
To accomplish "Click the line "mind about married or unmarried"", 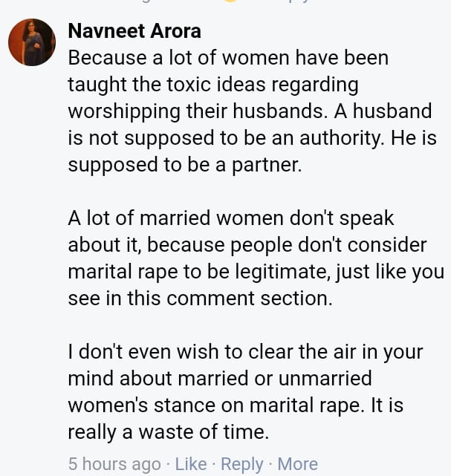I will [x=220, y=379].
